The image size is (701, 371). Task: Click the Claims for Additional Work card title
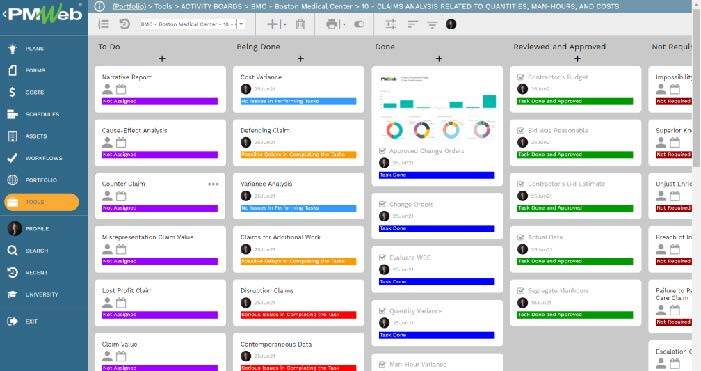coord(281,237)
